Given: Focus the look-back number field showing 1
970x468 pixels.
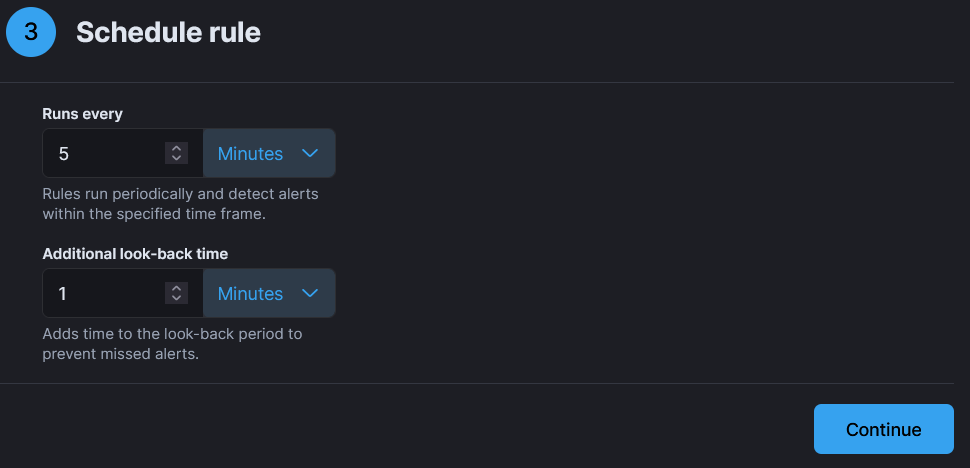Looking at the screenshot, I should (100, 294).
